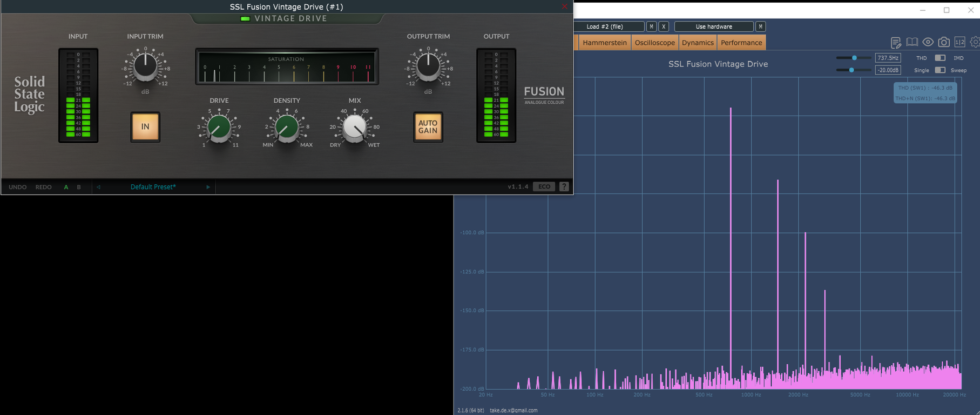Minimize the analyzer window
Screen dimensions: 980x415
[923, 10]
